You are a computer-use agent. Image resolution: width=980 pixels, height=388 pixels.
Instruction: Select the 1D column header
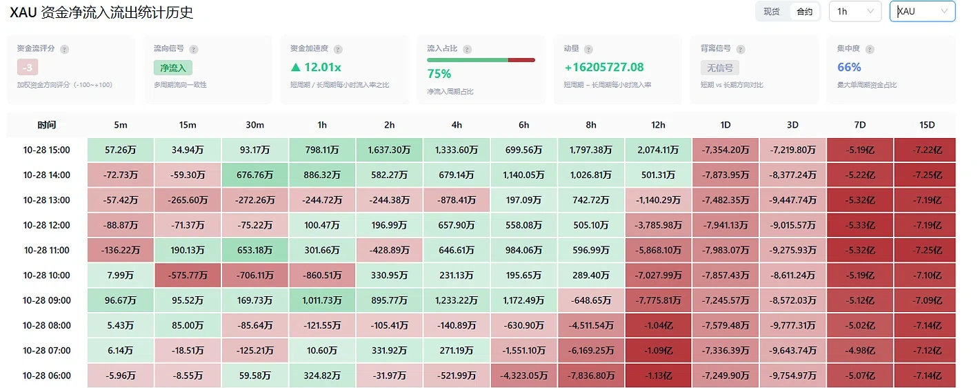pos(726,125)
